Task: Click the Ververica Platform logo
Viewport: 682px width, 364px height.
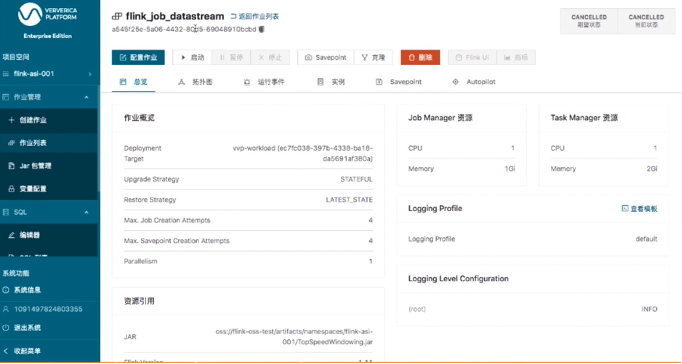Action: [x=48, y=15]
